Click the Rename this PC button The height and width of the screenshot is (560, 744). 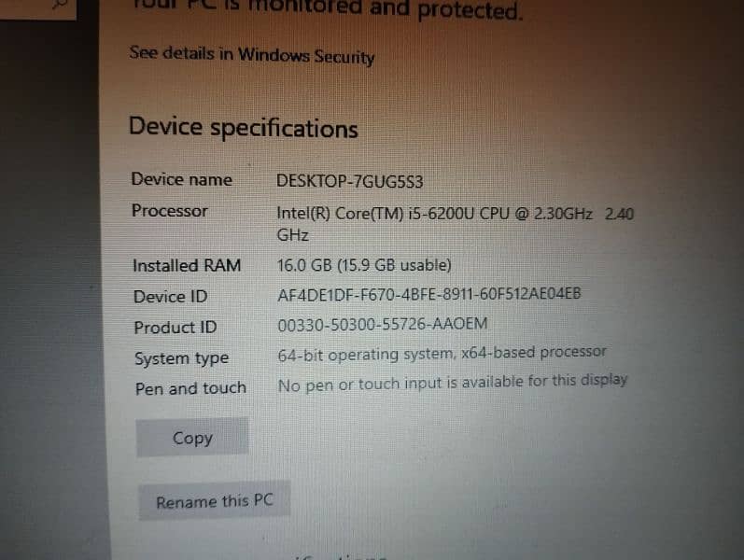(x=215, y=500)
